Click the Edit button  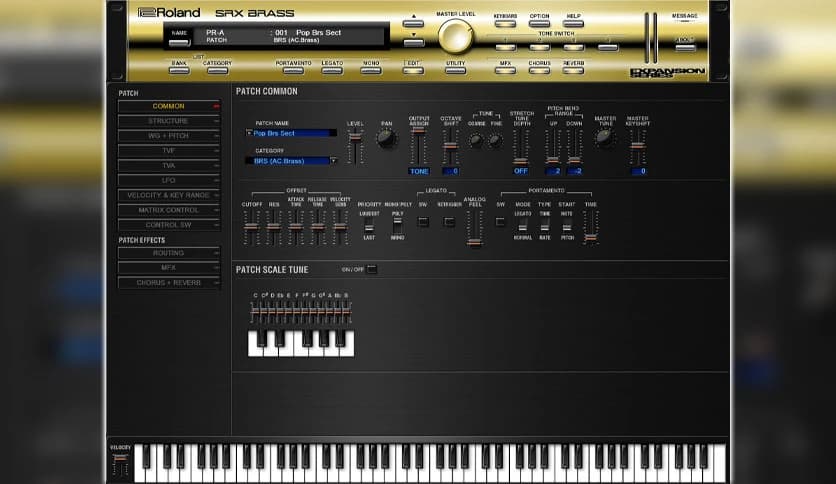(413, 70)
